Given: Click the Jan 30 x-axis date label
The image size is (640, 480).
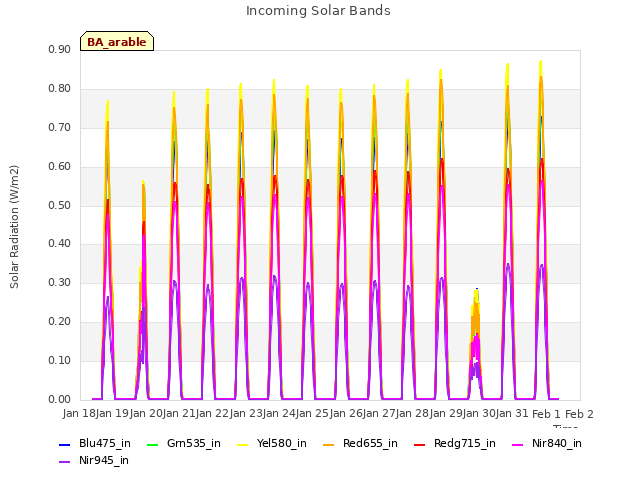Looking at the screenshot, I should click(x=480, y=414).
